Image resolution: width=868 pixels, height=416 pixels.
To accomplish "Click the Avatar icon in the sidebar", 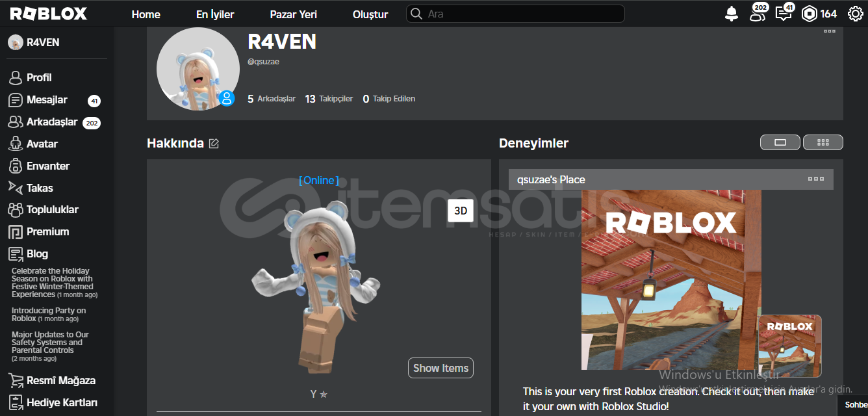I will (16, 144).
